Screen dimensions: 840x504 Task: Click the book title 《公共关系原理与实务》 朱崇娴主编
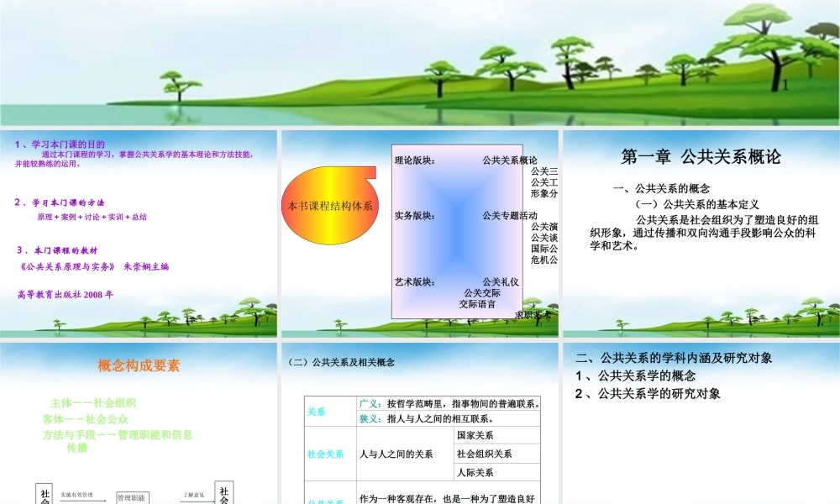tap(94, 267)
